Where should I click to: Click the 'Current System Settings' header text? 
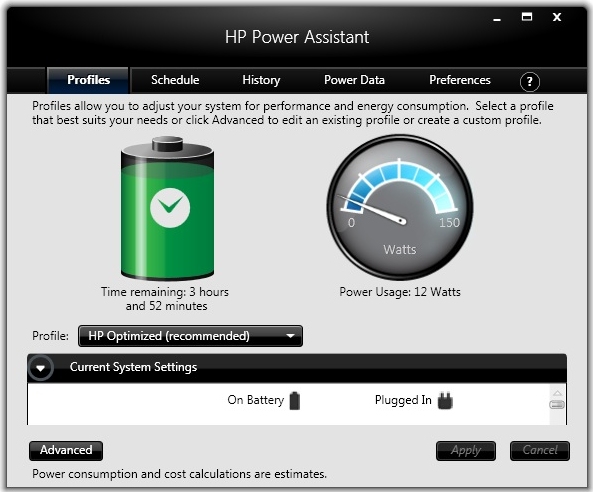(x=134, y=367)
